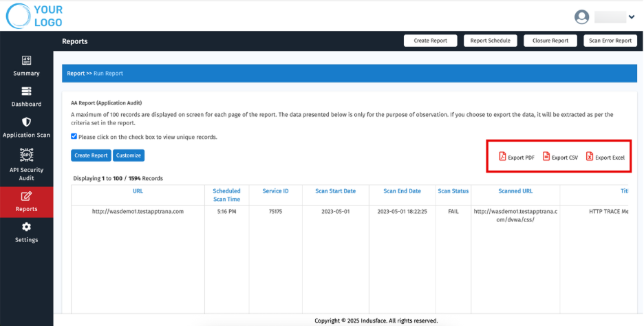The width and height of the screenshot is (644, 326).
Task: Sort by the URL column header
Action: click(x=138, y=191)
